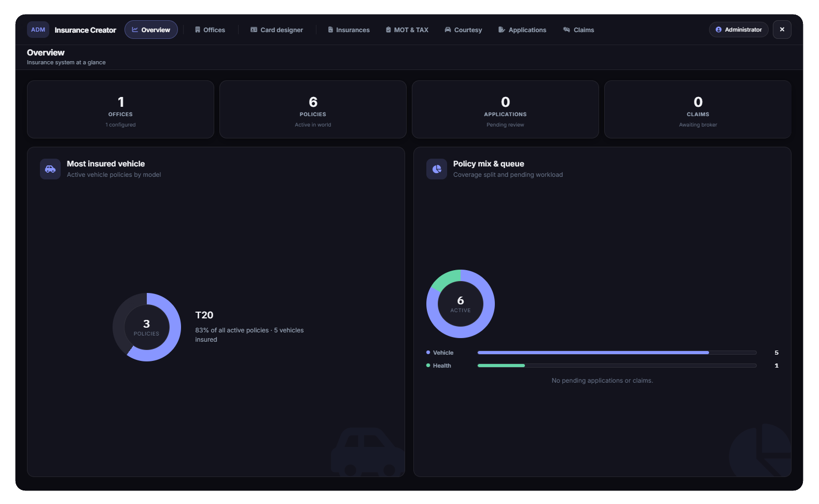Viewport: 819px width, 504px height.
Task: Click the Health progress bar
Action: coord(617,366)
